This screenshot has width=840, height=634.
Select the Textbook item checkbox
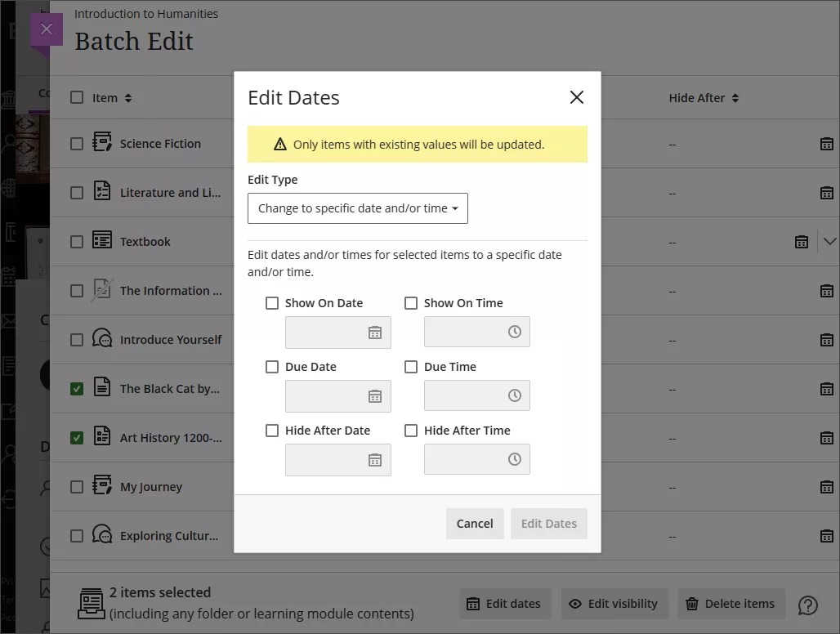pos(76,241)
